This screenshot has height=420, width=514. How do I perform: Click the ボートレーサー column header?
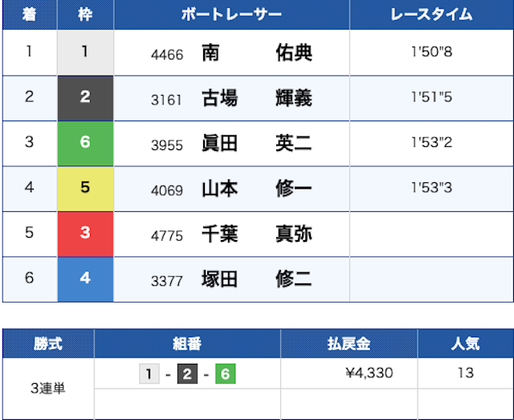(x=231, y=15)
